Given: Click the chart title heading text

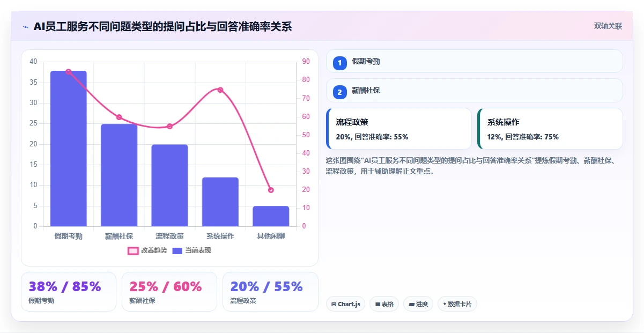Looking at the screenshot, I should [x=162, y=26].
